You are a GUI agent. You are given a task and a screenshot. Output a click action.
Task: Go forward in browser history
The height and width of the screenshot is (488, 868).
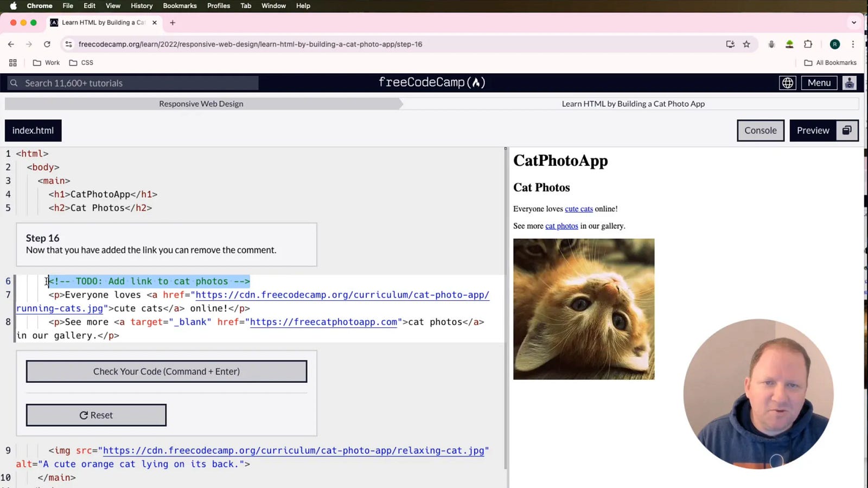tap(29, 44)
